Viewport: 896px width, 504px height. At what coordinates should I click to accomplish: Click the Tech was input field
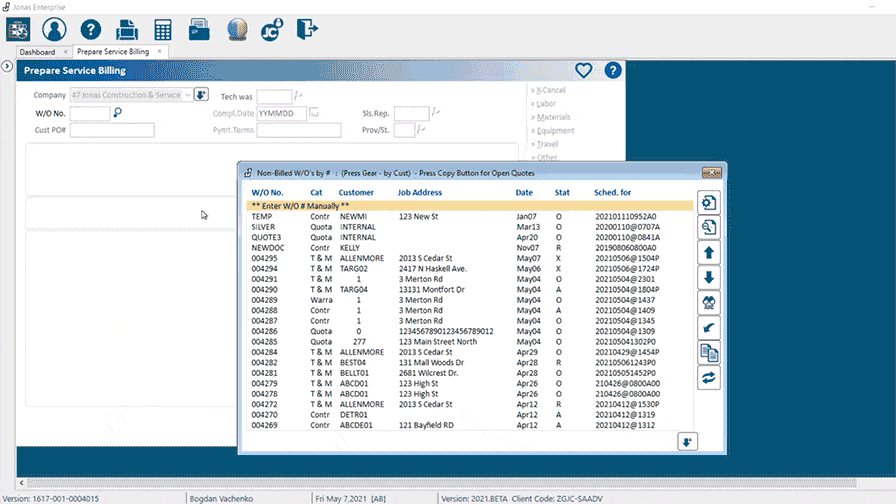coord(274,96)
